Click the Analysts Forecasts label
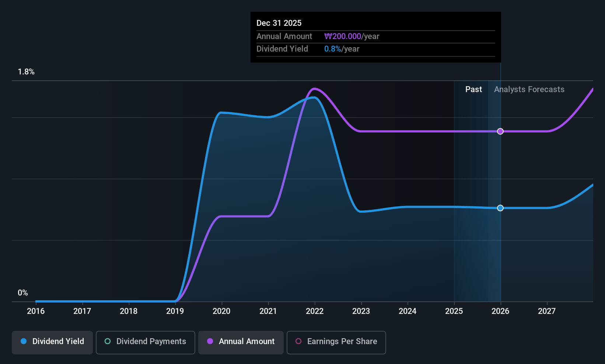Screen dimensions: 605x364 click(x=529, y=89)
